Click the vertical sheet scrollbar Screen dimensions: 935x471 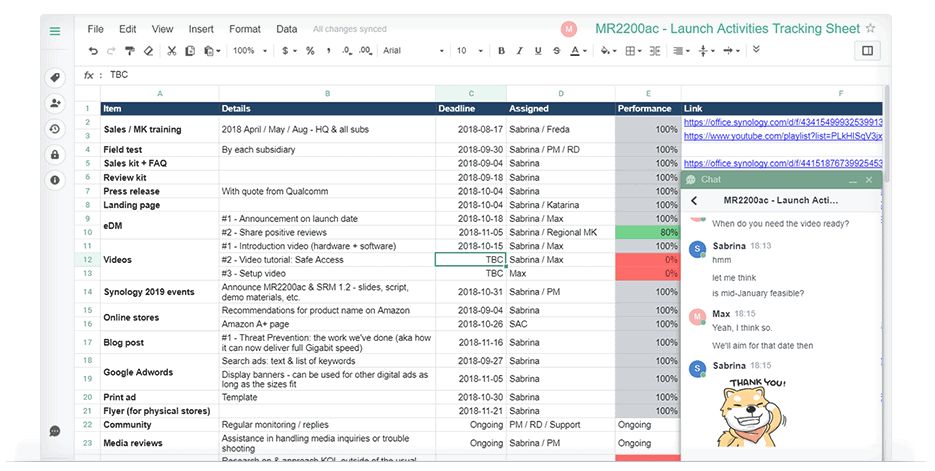click(887, 134)
